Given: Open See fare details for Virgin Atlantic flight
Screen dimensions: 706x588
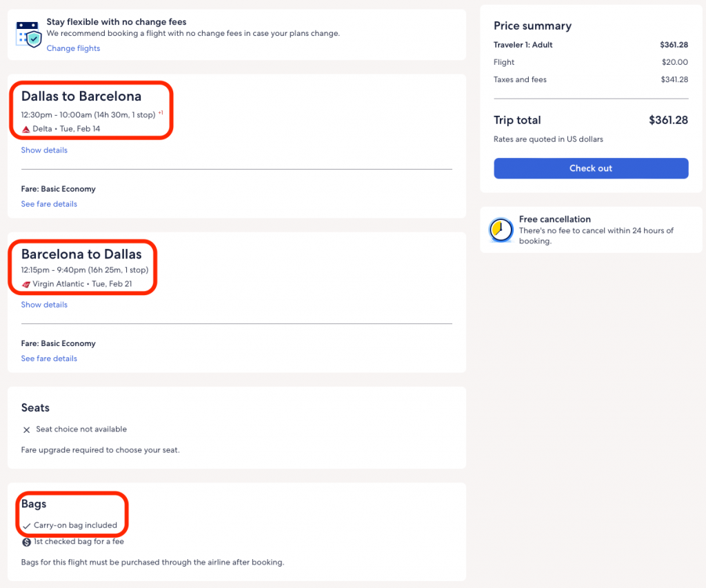Looking at the screenshot, I should click(x=49, y=358).
